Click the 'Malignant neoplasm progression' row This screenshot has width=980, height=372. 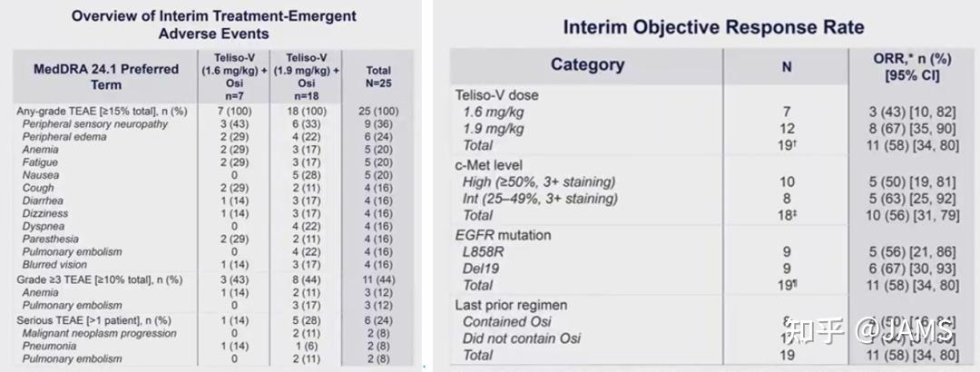pos(101,333)
